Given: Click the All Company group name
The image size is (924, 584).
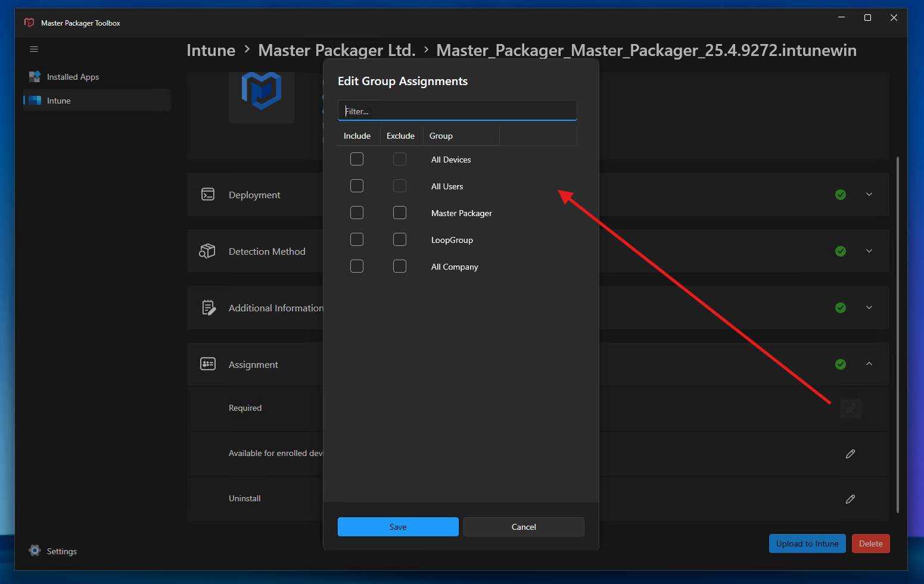Looking at the screenshot, I should [x=455, y=267].
